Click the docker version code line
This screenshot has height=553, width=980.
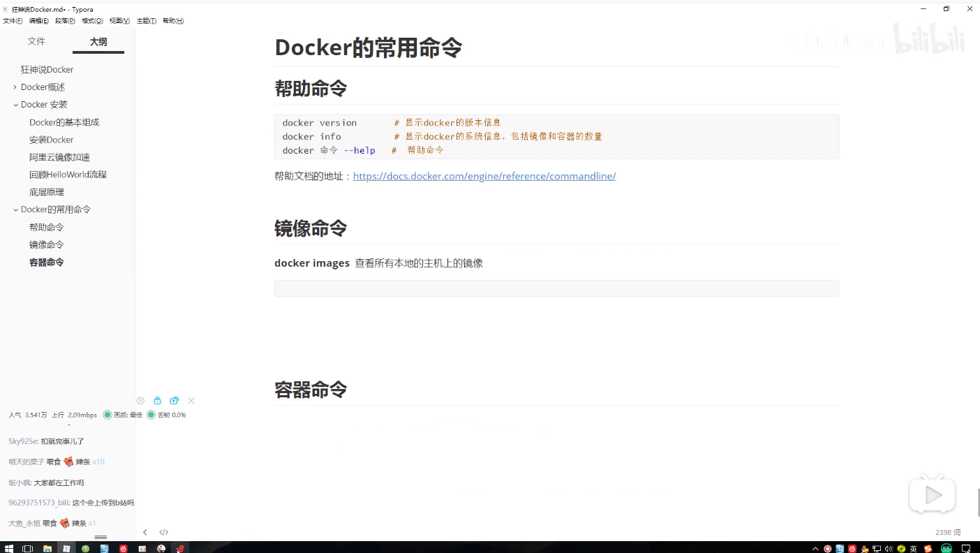pyautogui.click(x=392, y=123)
